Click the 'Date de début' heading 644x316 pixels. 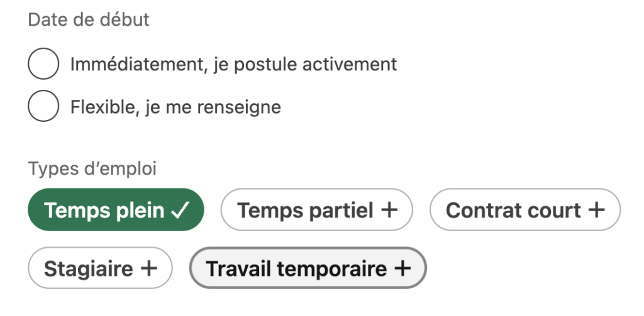pos(89,19)
